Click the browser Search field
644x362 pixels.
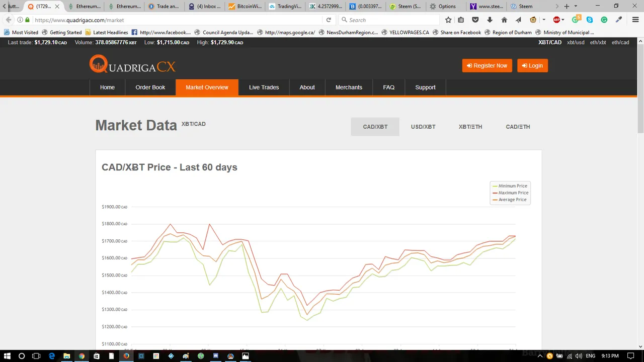tap(389, 20)
